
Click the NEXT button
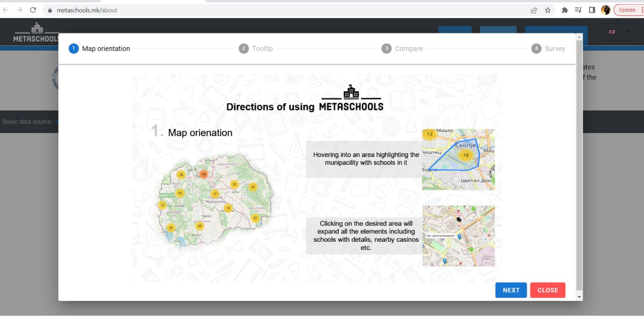point(511,290)
